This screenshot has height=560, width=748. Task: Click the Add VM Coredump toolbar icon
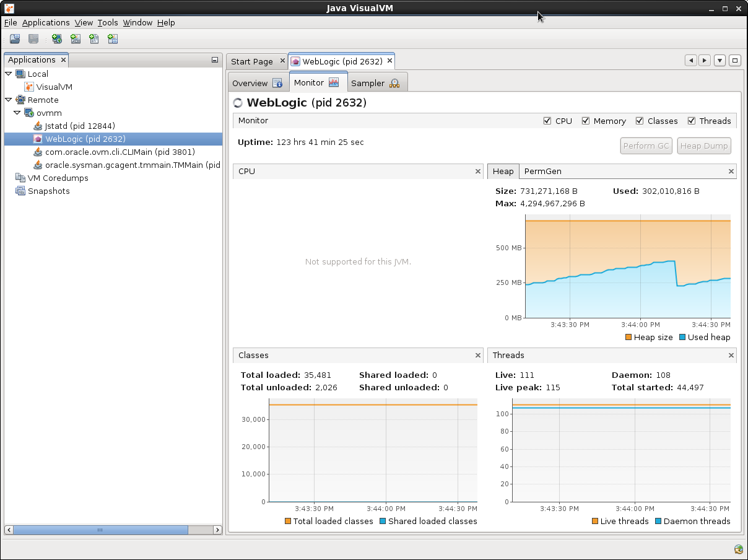click(94, 39)
